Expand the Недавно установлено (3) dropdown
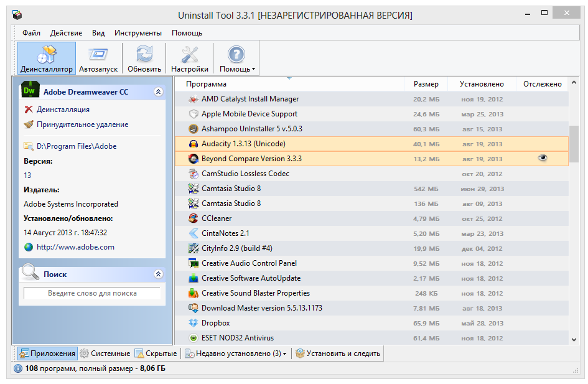 tap(236, 354)
